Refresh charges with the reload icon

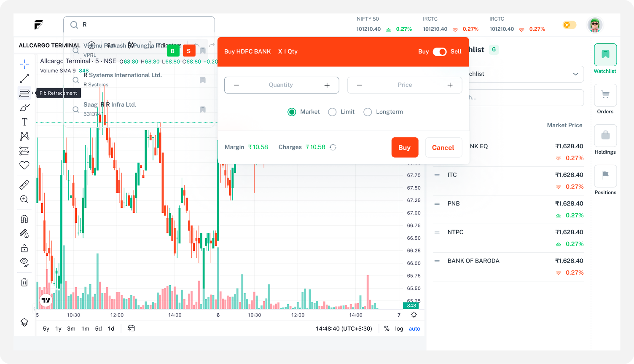coord(333,147)
